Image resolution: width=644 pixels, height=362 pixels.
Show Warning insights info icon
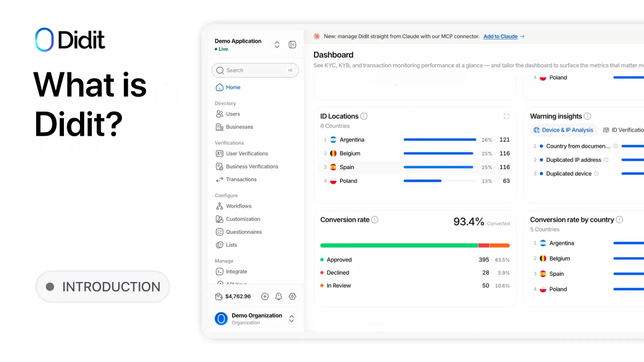(x=587, y=116)
